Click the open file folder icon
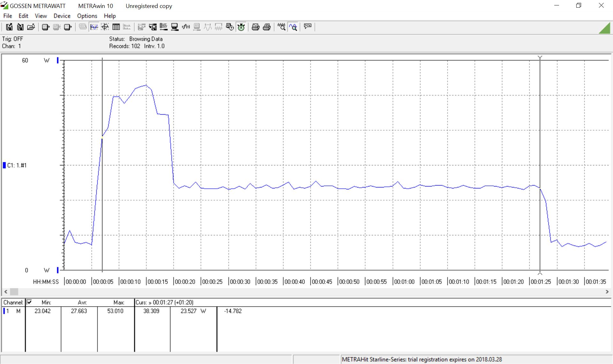This screenshot has height=364, width=613. point(31,27)
